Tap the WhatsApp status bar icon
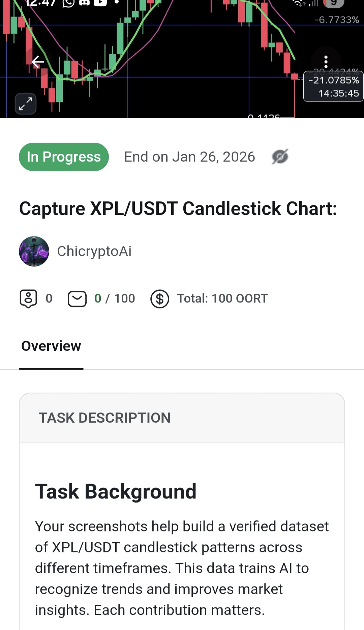 pyautogui.click(x=68, y=3)
